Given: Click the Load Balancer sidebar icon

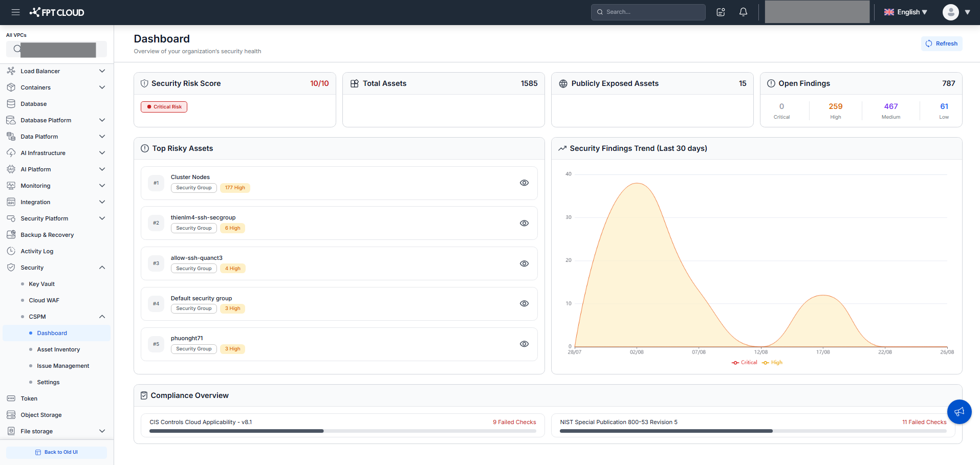Looking at the screenshot, I should 11,71.
